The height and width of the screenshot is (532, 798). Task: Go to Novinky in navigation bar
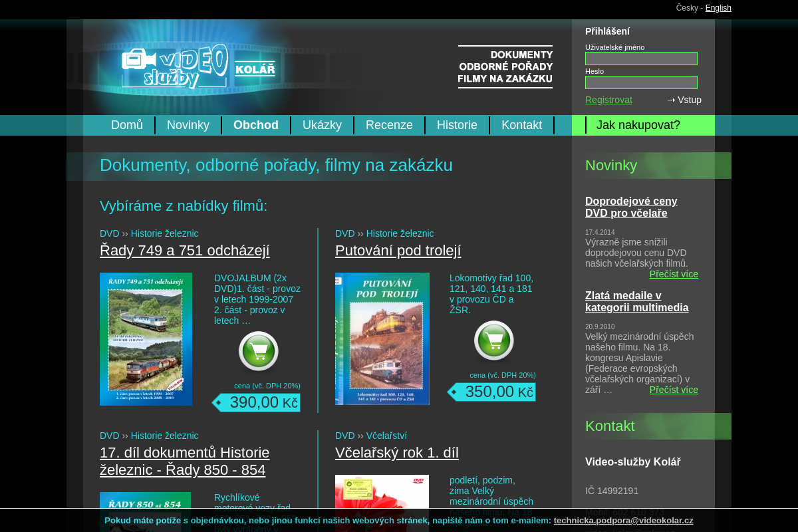pyautogui.click(x=188, y=125)
